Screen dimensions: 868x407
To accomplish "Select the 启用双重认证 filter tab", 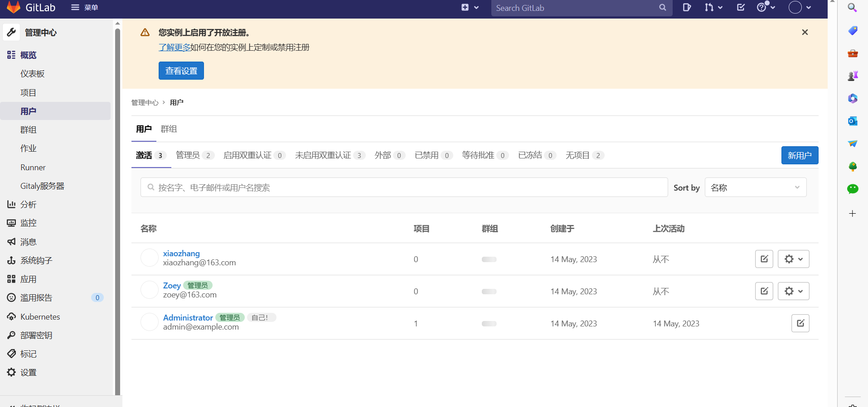I will pyautogui.click(x=254, y=155).
